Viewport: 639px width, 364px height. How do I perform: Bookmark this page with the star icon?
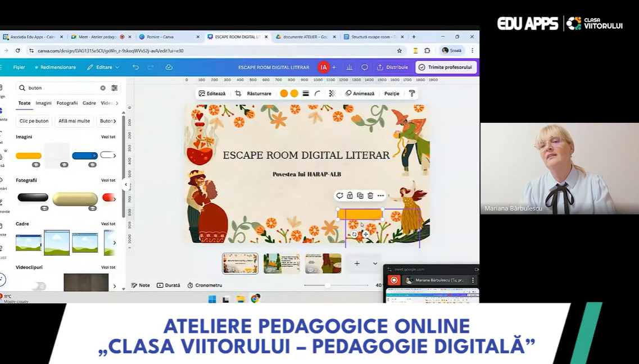pos(400,51)
